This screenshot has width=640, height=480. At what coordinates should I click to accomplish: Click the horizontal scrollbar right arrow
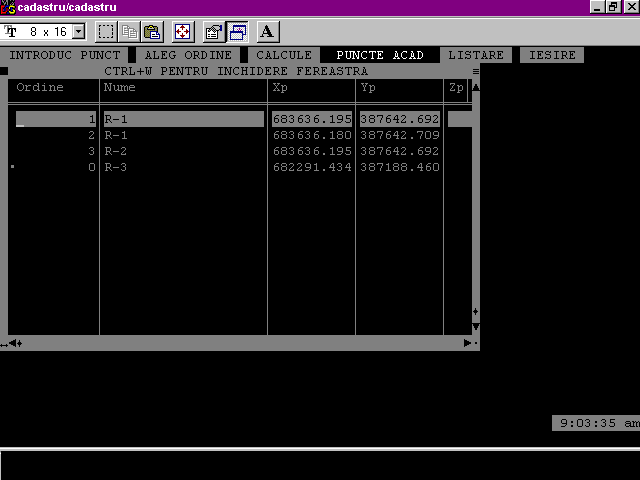pyautogui.click(x=467, y=343)
